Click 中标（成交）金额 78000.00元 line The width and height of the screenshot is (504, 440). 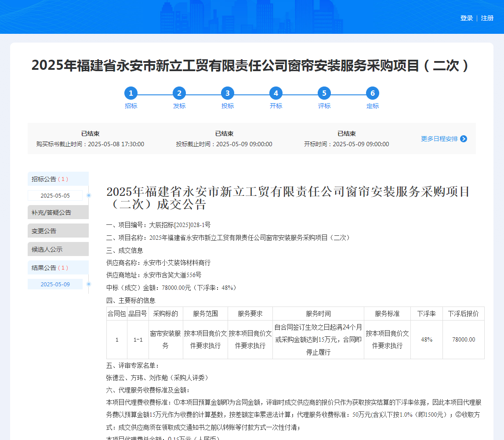tap(172, 288)
